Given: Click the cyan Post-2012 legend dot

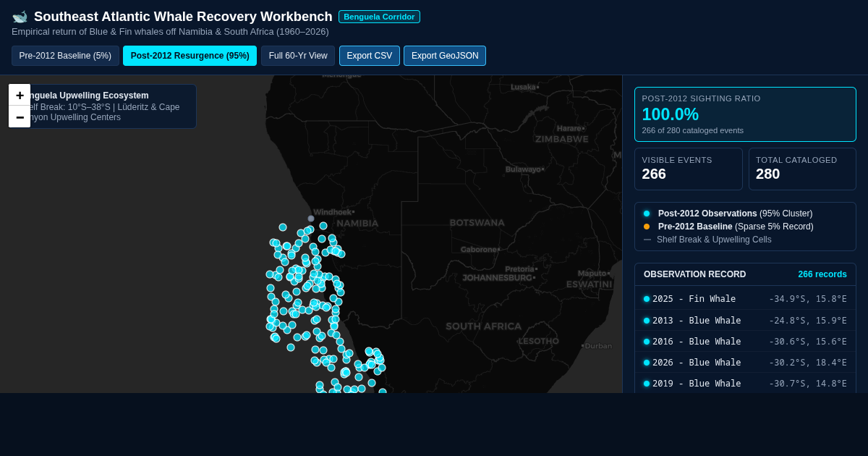Looking at the screenshot, I should (x=647, y=214).
